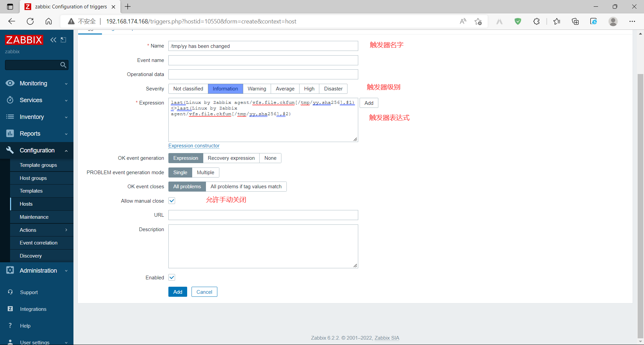This screenshot has height=345, width=644.
Task: Expand the Monitoring menu
Action: tap(66, 84)
